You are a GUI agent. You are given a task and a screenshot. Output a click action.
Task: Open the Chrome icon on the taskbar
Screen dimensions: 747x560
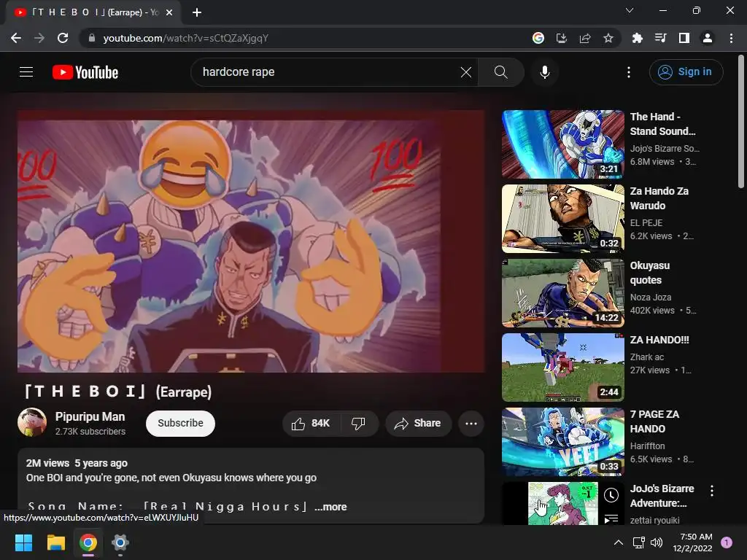(88, 542)
